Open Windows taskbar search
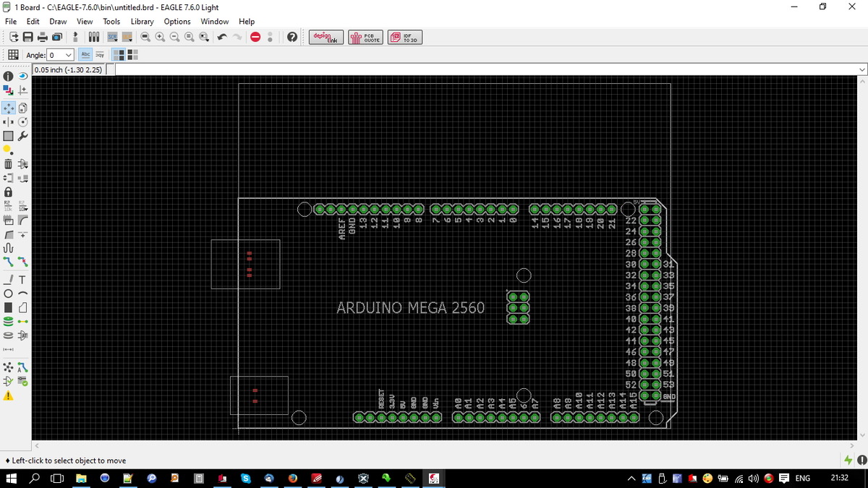 tap(35, 478)
